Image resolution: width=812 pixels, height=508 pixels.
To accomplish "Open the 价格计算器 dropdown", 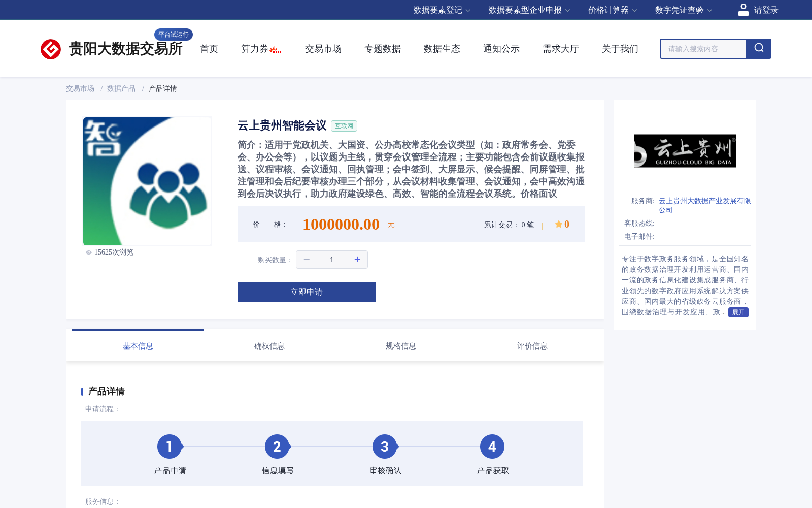I will coord(613,10).
